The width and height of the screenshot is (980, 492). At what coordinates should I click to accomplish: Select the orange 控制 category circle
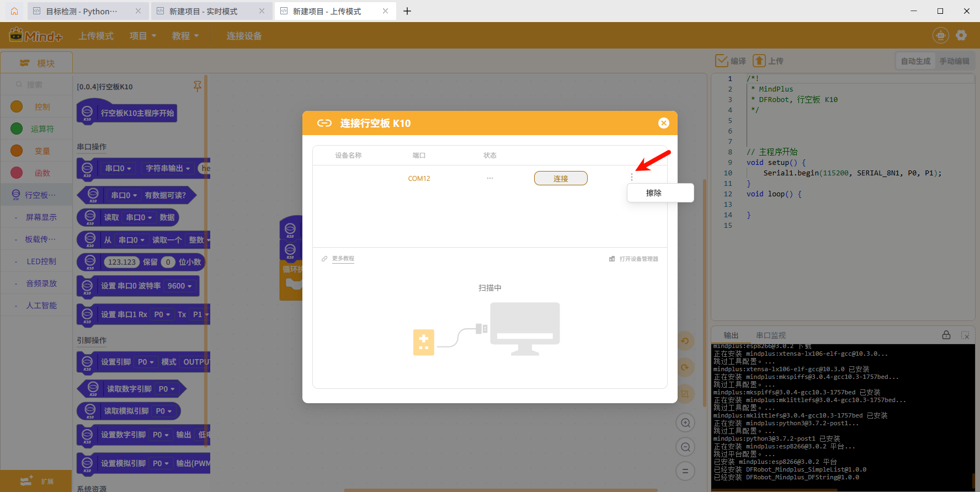(x=17, y=106)
